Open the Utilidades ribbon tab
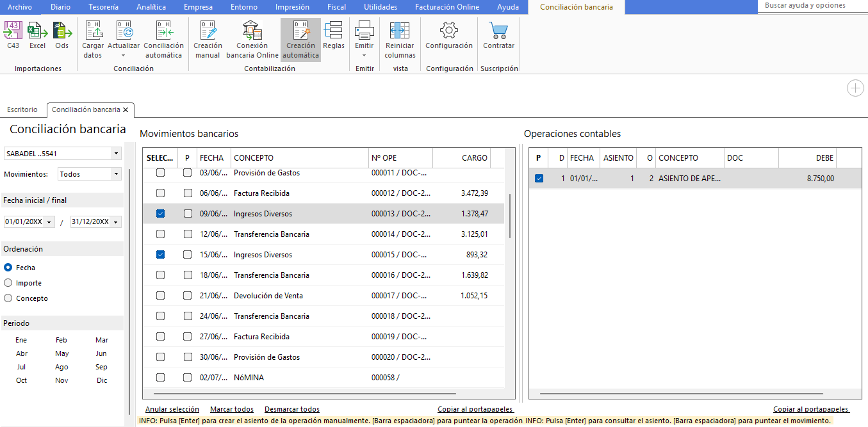The image size is (868, 427). (381, 7)
